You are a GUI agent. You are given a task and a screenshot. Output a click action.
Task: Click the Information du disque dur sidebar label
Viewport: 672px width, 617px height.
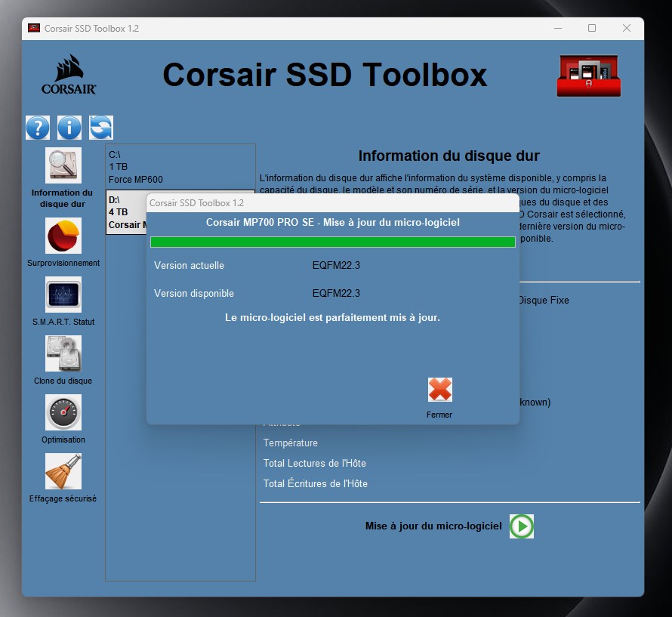point(63,198)
